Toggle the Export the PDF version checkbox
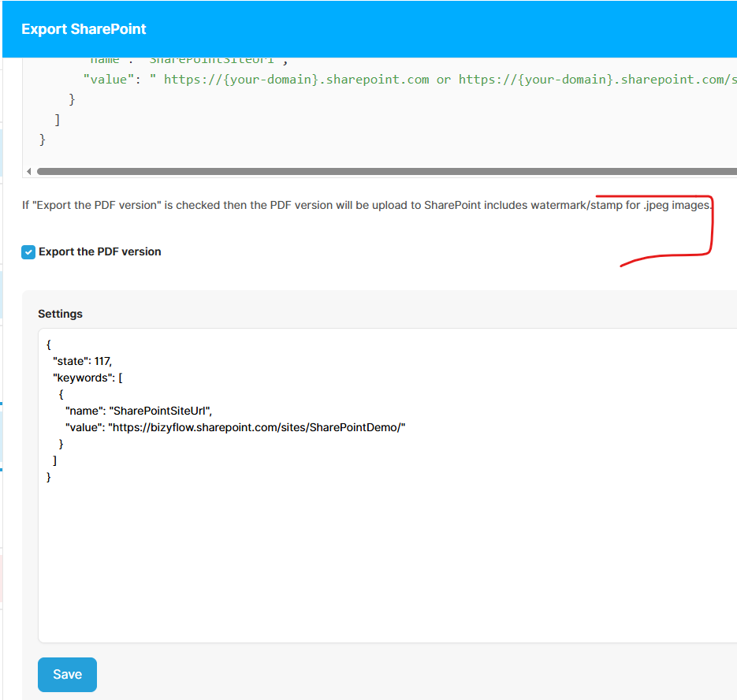The image size is (737, 700). pyautogui.click(x=28, y=252)
